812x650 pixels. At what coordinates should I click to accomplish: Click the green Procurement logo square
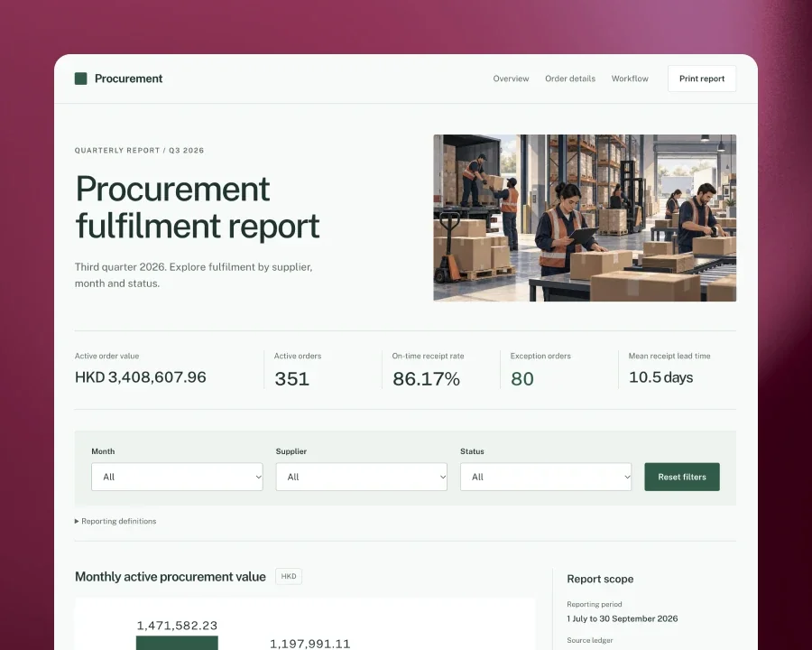[x=81, y=79]
